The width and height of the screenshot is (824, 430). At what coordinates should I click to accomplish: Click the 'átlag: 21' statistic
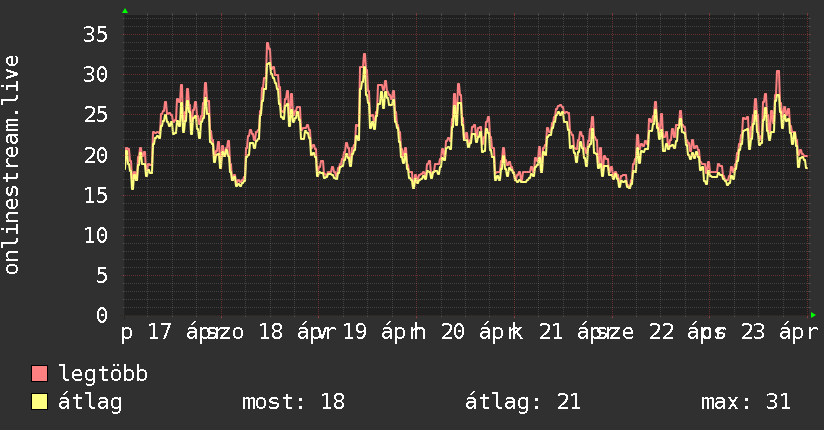pos(523,402)
